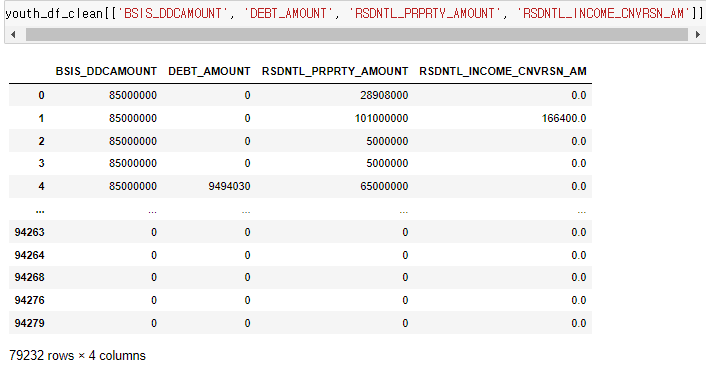Click the value 101000000 in row 1
Viewport: 706px width, 366px height.
(x=381, y=118)
